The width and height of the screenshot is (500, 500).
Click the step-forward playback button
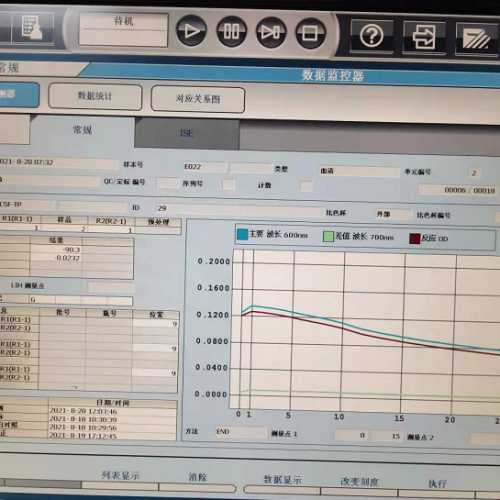pos(271,33)
